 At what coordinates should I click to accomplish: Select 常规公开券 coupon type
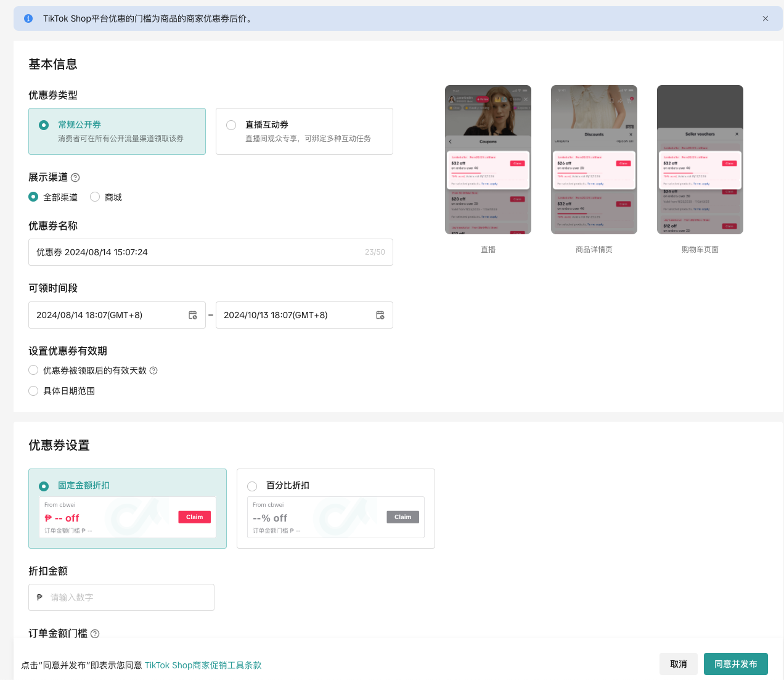click(44, 125)
